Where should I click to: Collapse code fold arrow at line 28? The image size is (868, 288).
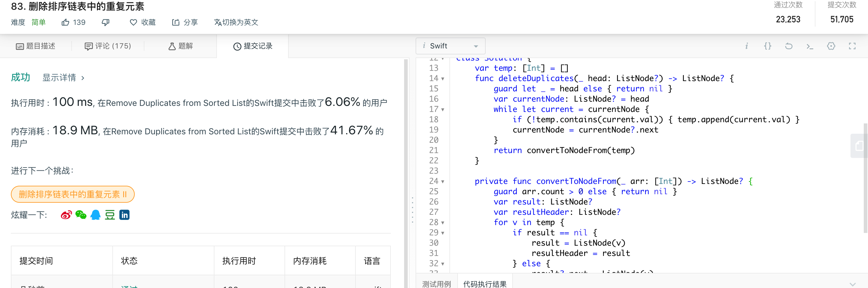click(x=443, y=223)
